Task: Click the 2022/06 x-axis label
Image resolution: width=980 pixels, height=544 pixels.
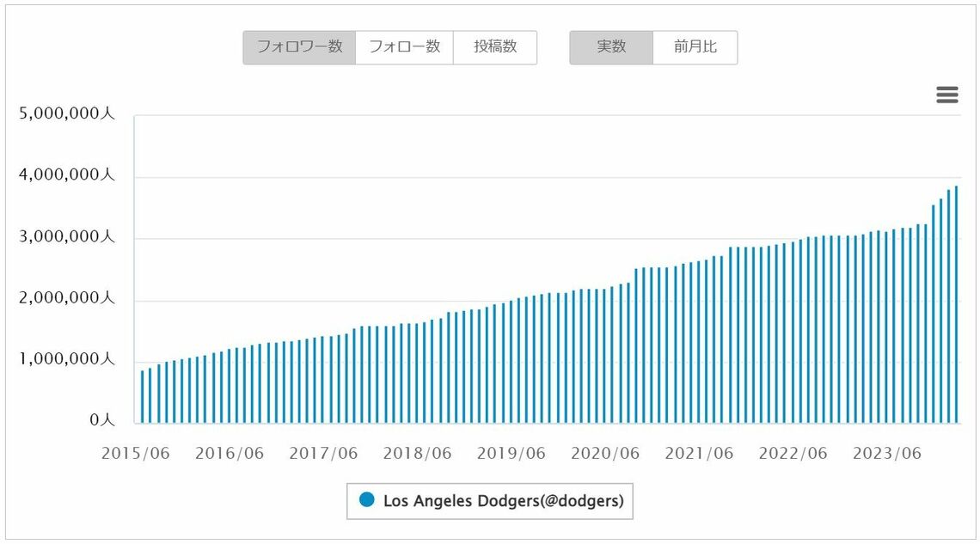Action: 793,454
